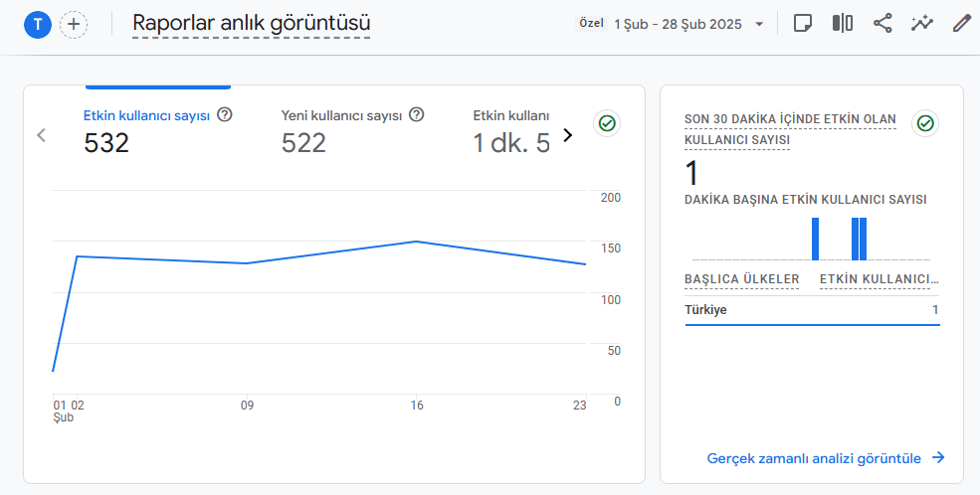Click the DAKİKA BAŞINA ETKİN KULLANICI SAYISI label
The image size is (980, 495).
(806, 200)
